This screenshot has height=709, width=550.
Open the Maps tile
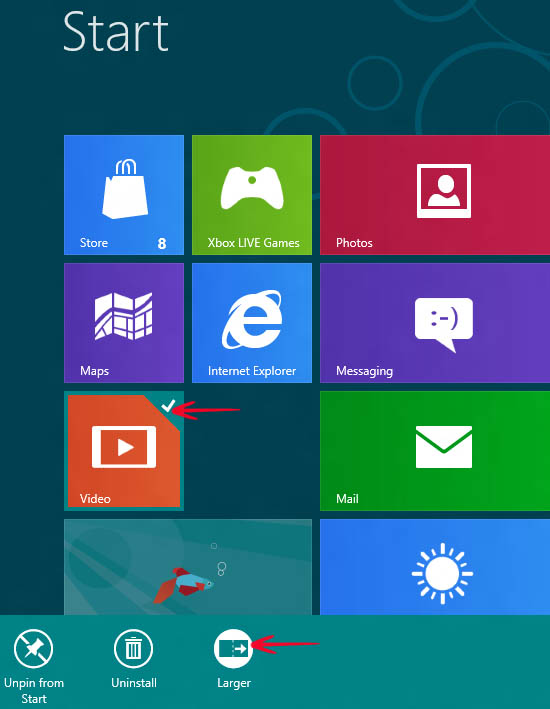pos(124,323)
